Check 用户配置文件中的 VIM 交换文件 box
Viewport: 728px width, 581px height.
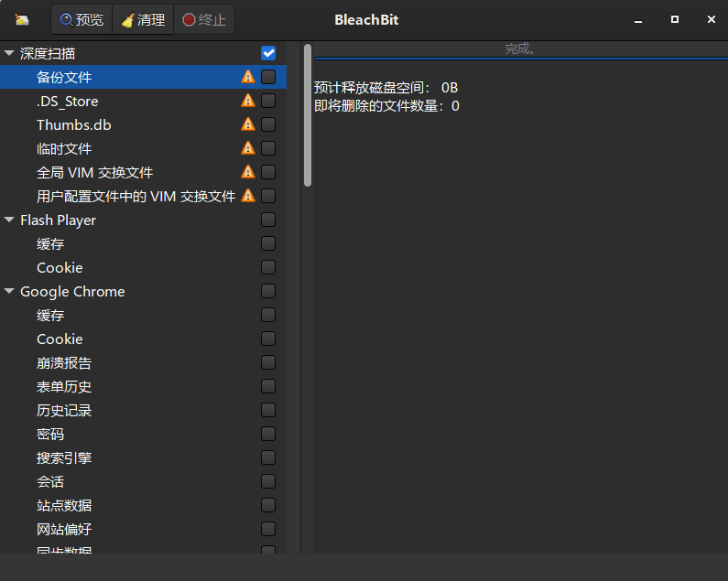pyautogui.click(x=268, y=196)
